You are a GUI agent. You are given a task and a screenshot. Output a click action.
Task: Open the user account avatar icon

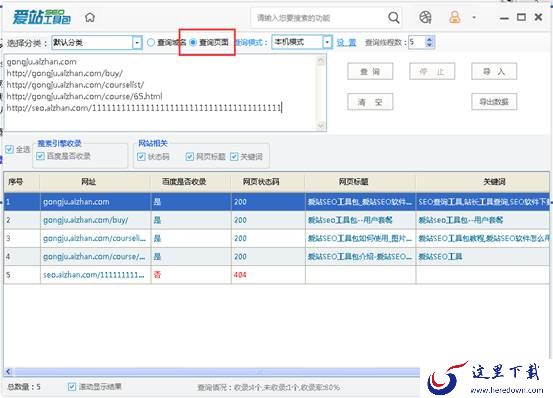[455, 17]
